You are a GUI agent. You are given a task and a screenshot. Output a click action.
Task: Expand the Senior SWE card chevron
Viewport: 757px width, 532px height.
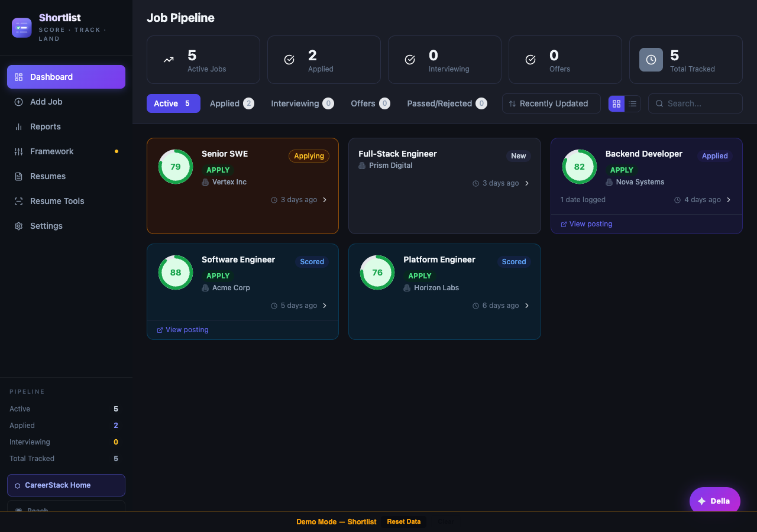pyautogui.click(x=325, y=200)
